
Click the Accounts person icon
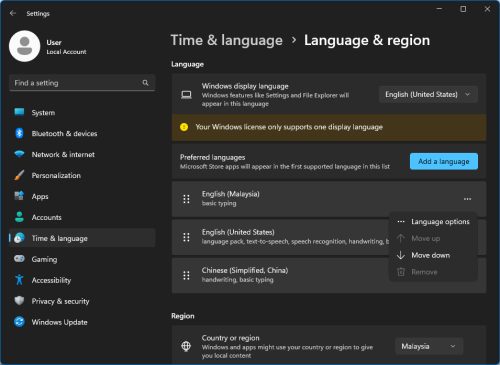coord(19,217)
